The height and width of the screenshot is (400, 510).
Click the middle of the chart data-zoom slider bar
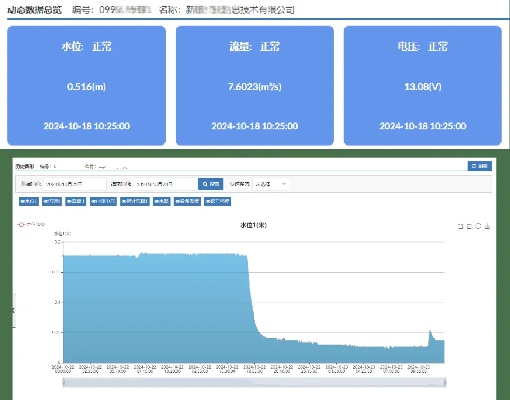point(254,382)
